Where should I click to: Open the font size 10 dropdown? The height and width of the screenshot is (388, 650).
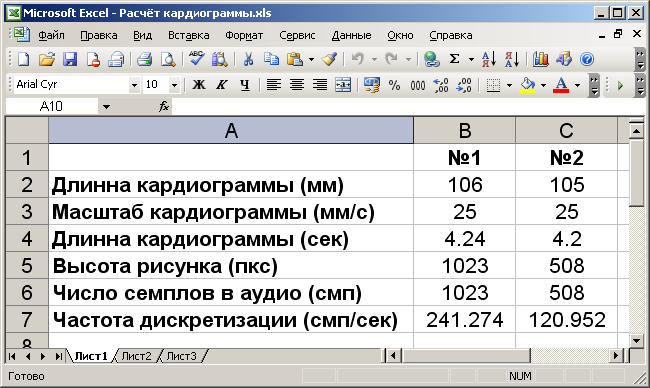click(x=175, y=85)
